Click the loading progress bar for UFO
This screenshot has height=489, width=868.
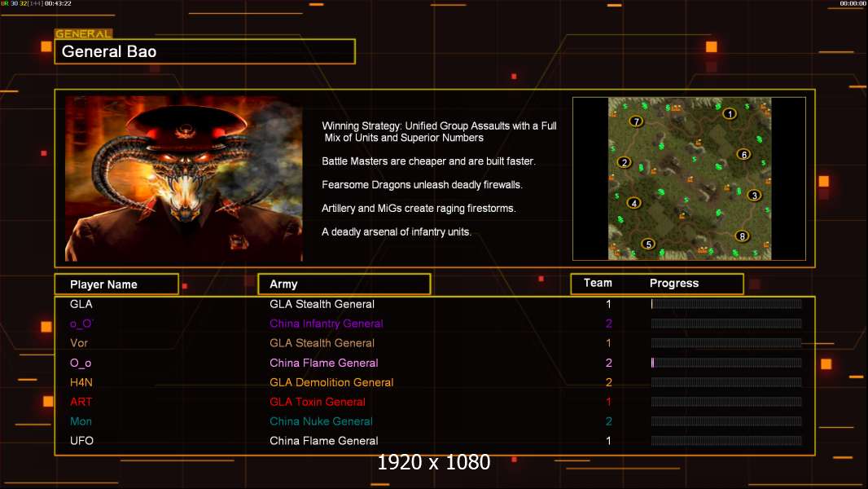(x=726, y=441)
